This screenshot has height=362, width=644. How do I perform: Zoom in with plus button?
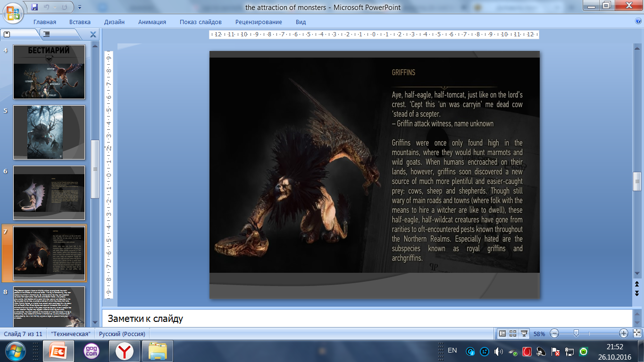[x=624, y=334]
